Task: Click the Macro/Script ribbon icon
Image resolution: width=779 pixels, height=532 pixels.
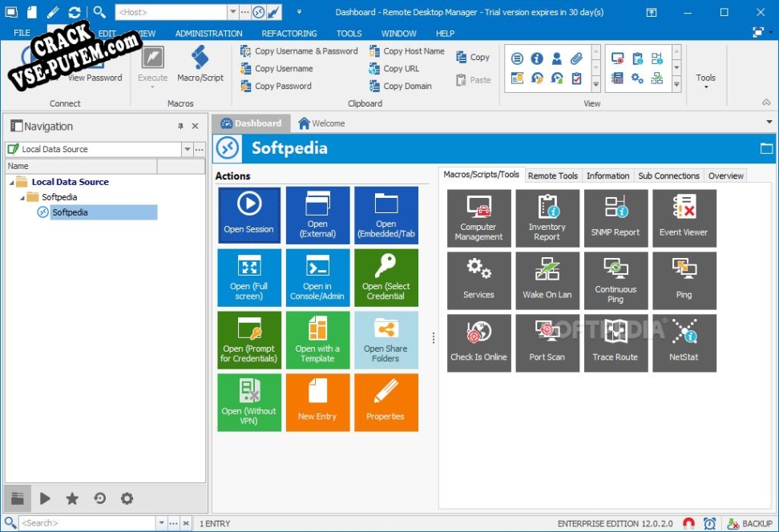Action: point(200,64)
